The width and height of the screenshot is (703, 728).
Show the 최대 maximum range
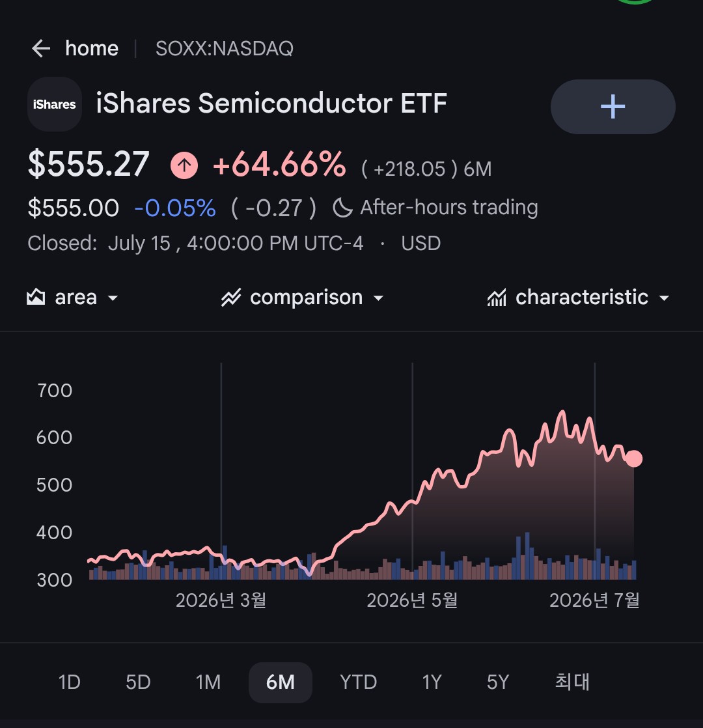[572, 682]
